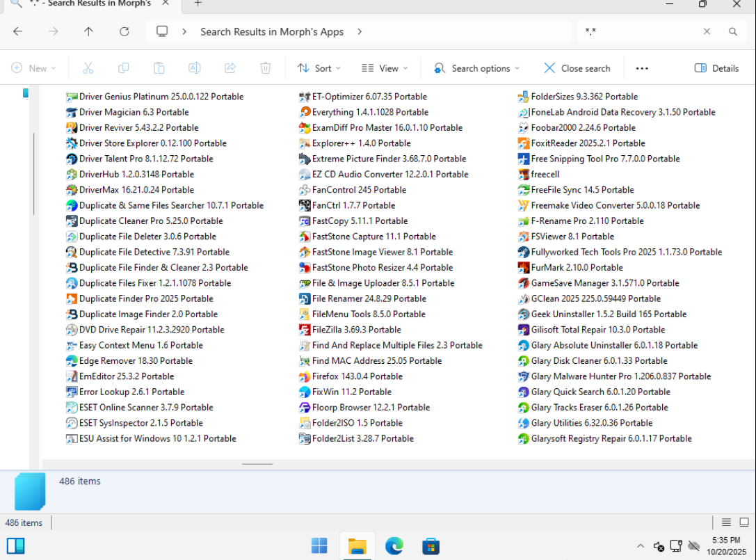Switch to details list view layout

pos(726,522)
